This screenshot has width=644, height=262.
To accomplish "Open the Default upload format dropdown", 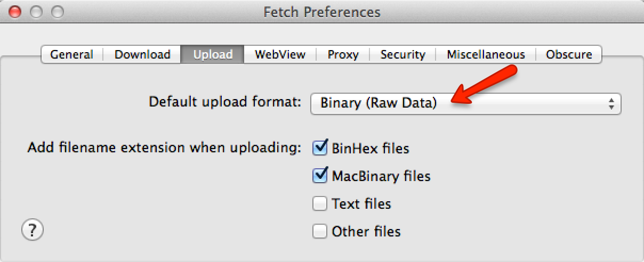I will [466, 103].
